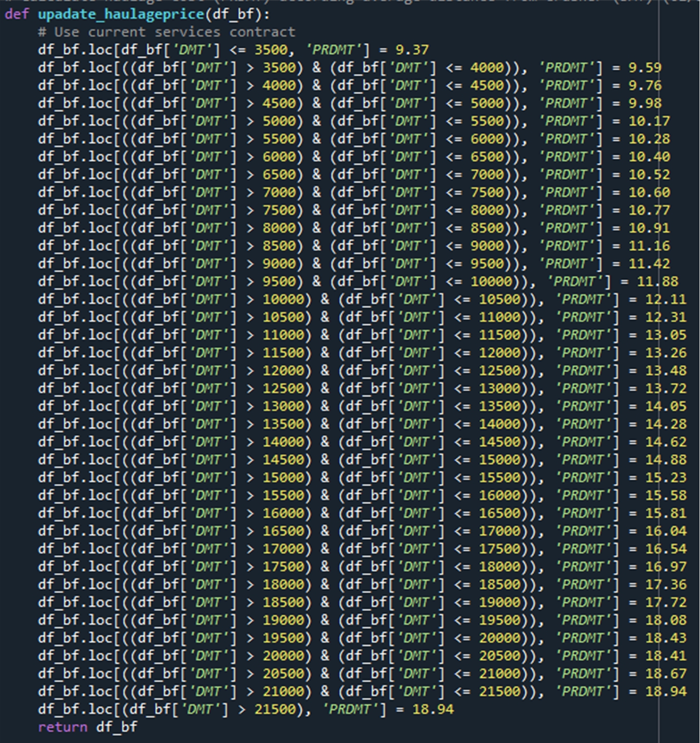This screenshot has height=743, width=700.
Task: Click the assigned value 10.17
Action: point(649,121)
